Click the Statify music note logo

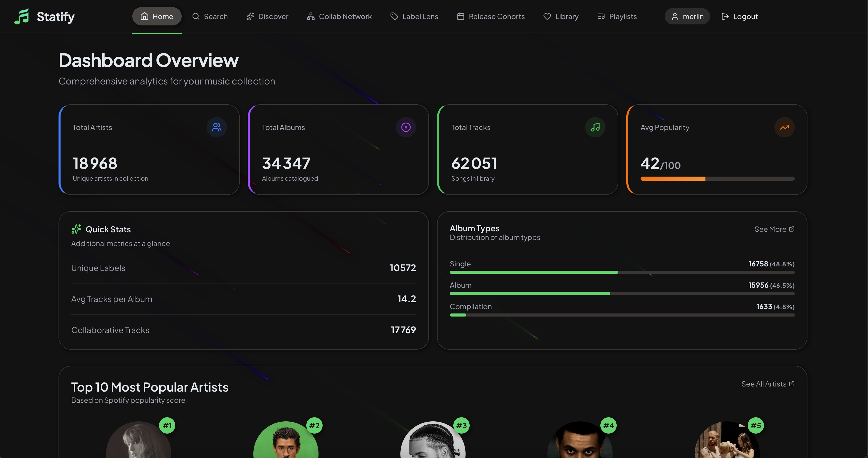click(22, 16)
